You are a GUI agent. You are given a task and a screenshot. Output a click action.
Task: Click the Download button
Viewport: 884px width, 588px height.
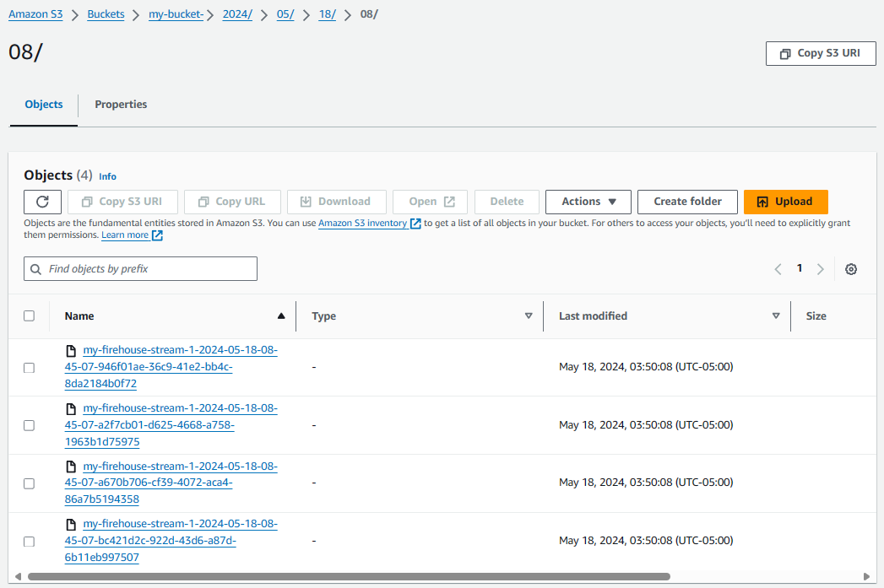click(x=337, y=202)
